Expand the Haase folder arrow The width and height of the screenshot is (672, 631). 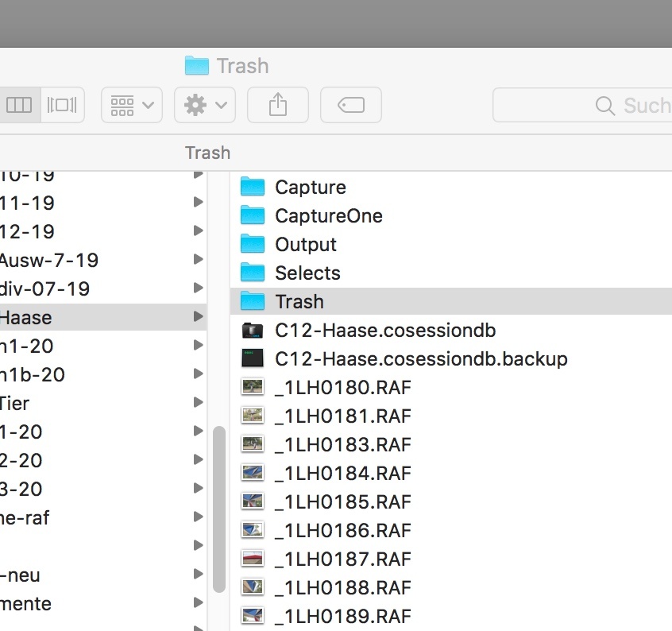point(198,318)
